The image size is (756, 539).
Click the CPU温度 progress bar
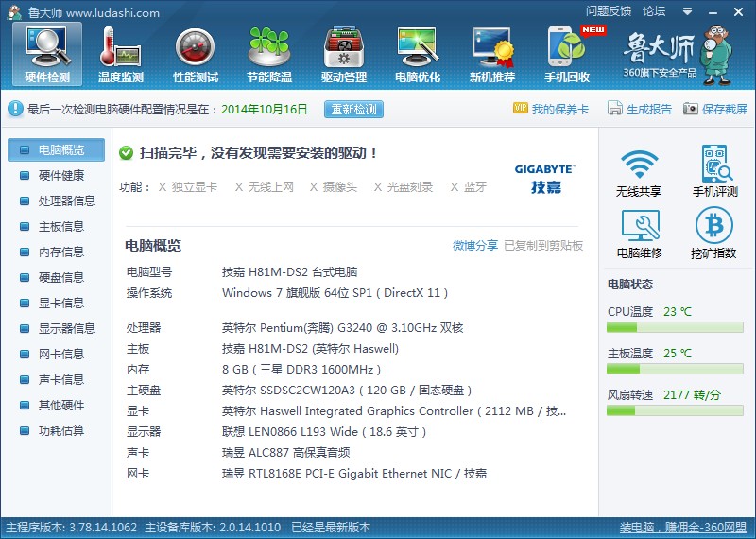pos(675,327)
